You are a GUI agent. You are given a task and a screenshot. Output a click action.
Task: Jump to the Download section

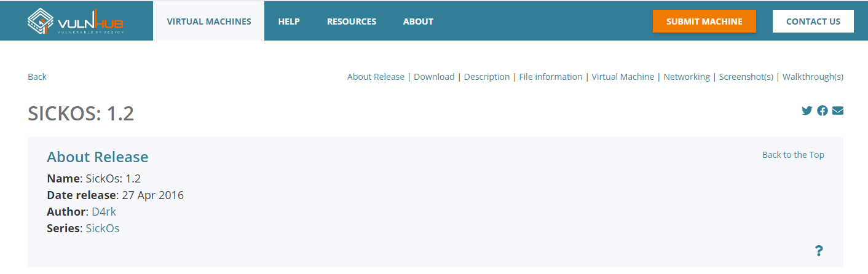[x=434, y=77]
